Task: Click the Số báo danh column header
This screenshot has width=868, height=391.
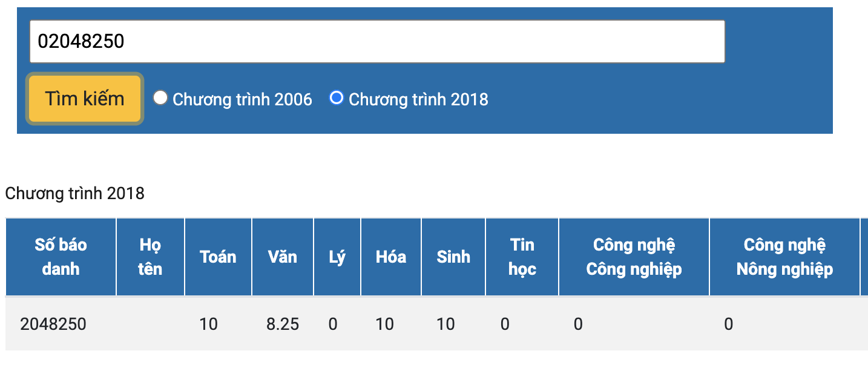Action: click(x=61, y=257)
